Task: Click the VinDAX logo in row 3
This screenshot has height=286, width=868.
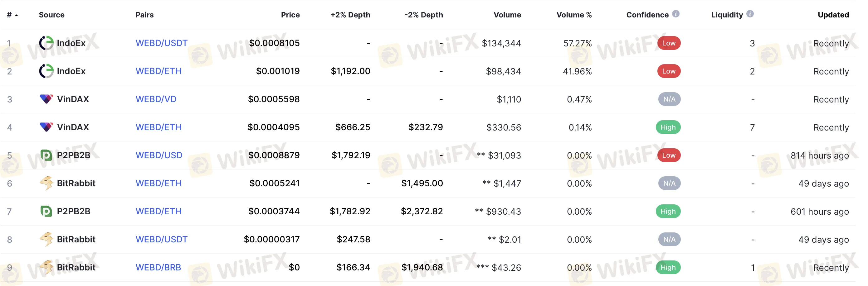Action: pos(46,99)
